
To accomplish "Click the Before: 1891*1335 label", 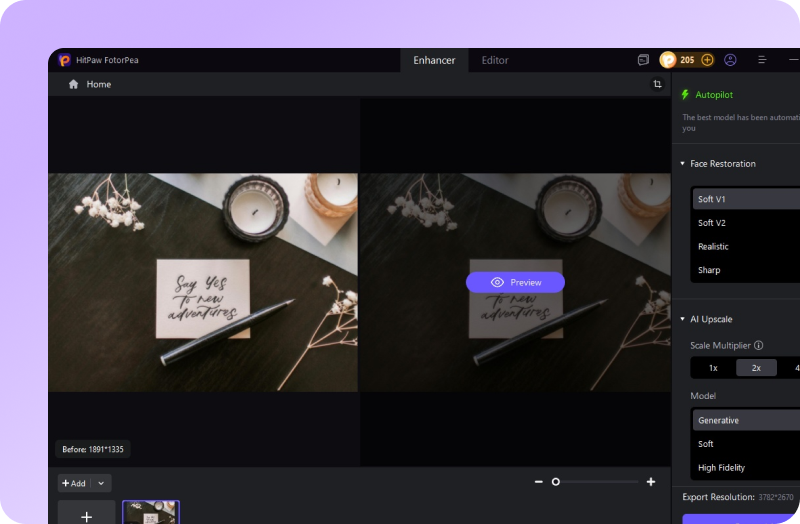I will (93, 449).
